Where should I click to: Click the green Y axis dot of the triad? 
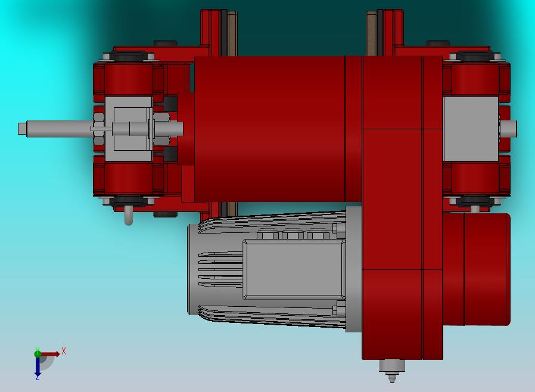click(x=38, y=354)
